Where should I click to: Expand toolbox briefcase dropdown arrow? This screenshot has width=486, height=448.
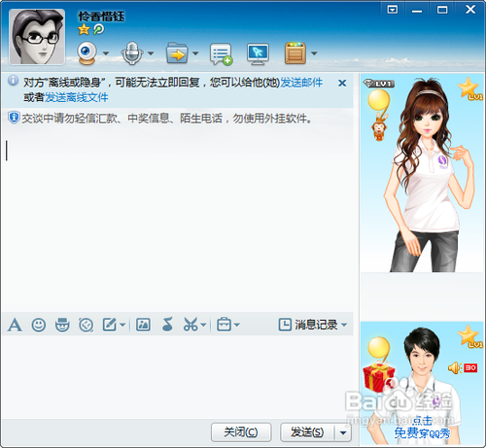pyautogui.click(x=237, y=325)
